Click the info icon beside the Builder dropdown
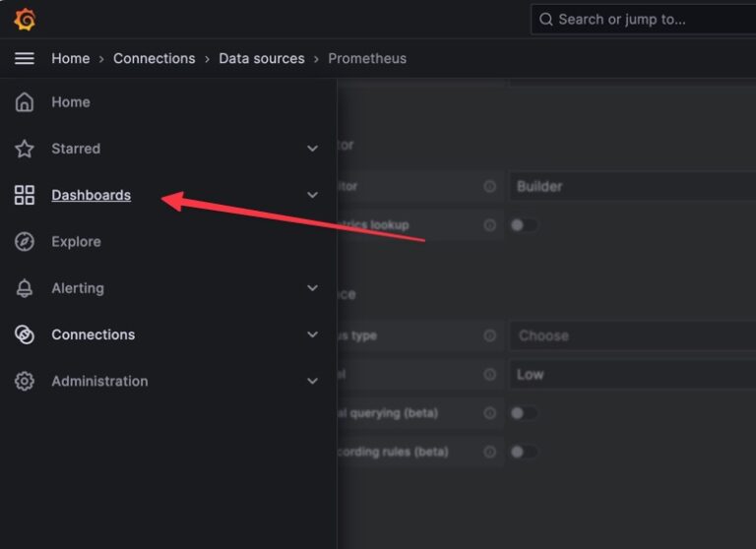 click(x=489, y=186)
